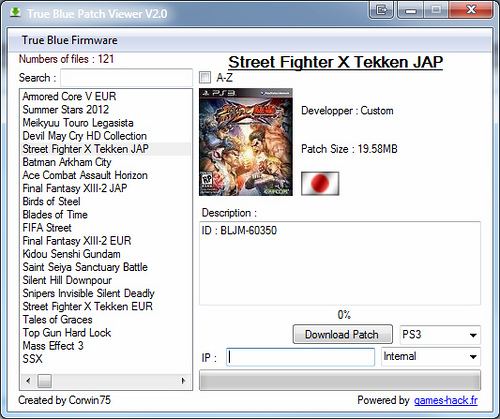Open the True Blue Firmware menu

click(69, 40)
